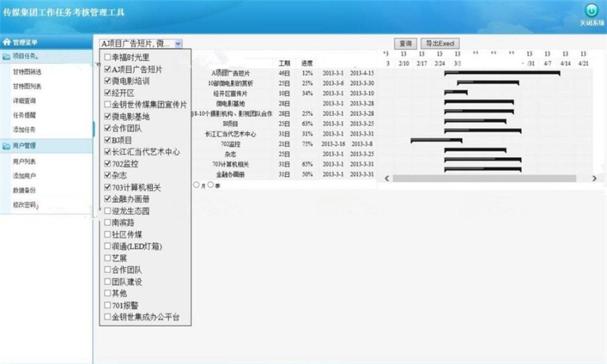Uncheck the B项目 checkbox
The image size is (607, 364).
[x=107, y=140]
